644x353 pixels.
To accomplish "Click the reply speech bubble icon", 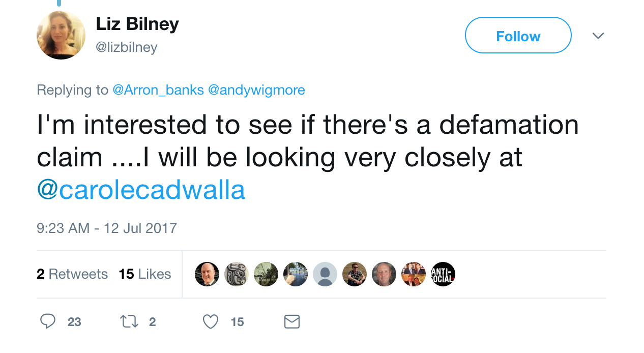I will [x=48, y=321].
